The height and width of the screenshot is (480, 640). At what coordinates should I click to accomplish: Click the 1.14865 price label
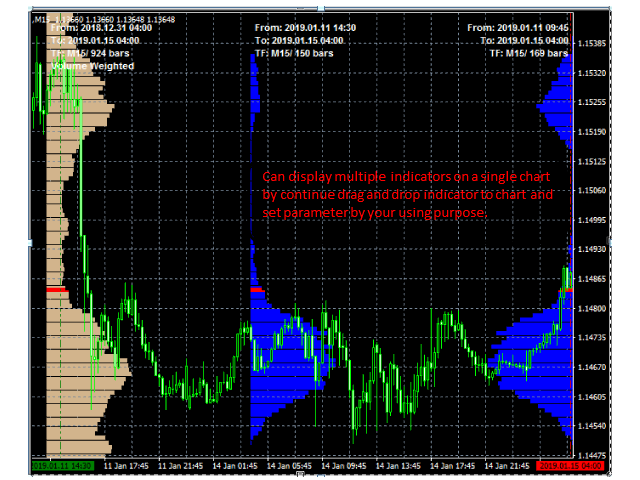(x=592, y=279)
